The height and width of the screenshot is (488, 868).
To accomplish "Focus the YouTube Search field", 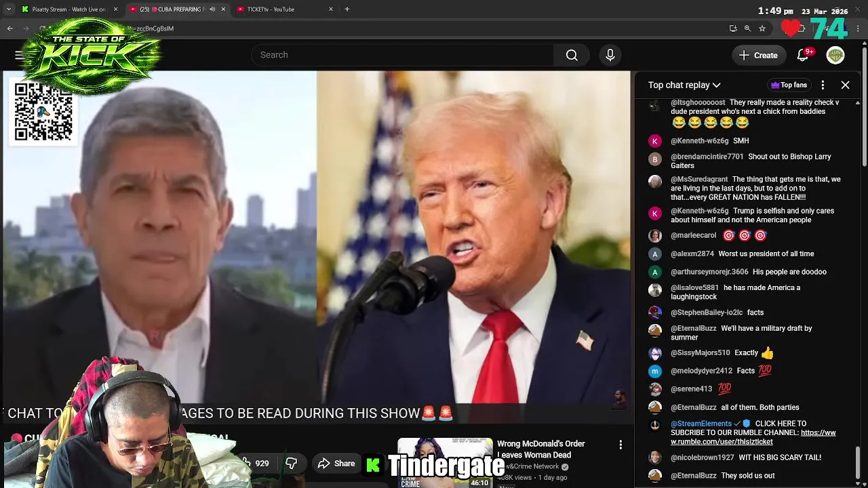I will coord(402,55).
